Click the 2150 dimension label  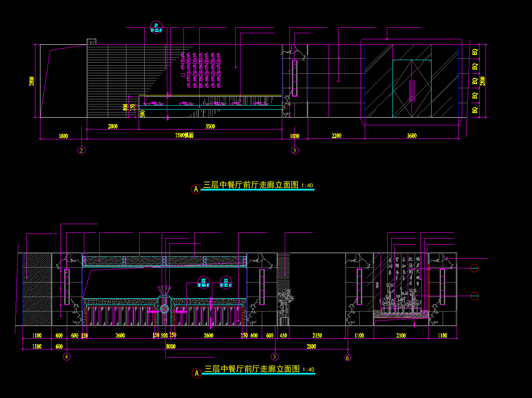coord(317,336)
